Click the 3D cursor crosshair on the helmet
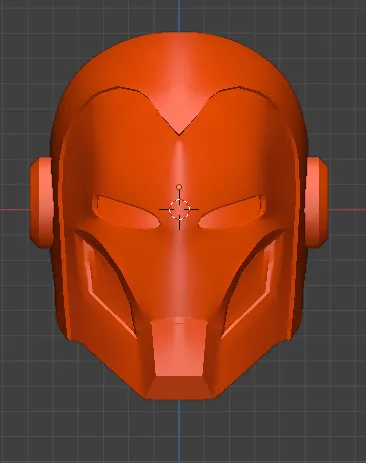Viewport: 366px width, 463px height. pos(179,209)
